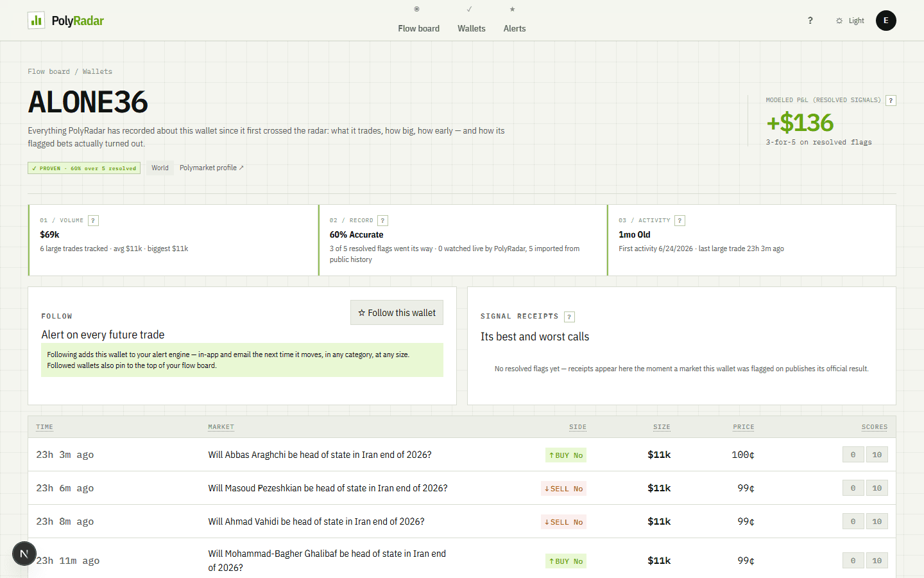Sort table by the PRICE column
The width and height of the screenshot is (924, 578).
744,427
